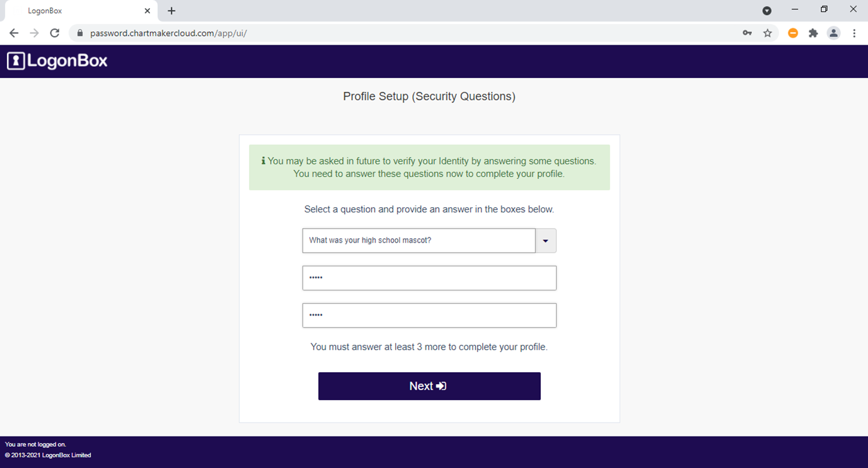Click the address bar URL
The height and width of the screenshot is (468, 868).
168,33
